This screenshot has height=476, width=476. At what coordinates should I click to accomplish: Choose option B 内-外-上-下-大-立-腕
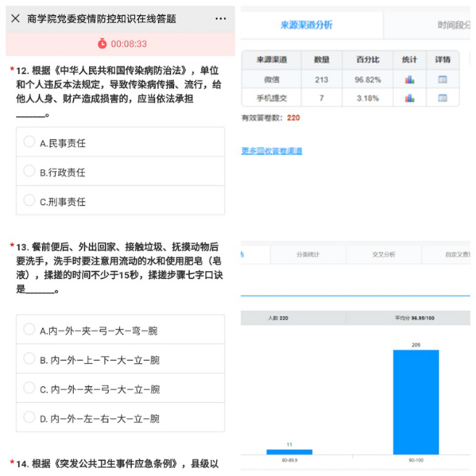[120, 359]
